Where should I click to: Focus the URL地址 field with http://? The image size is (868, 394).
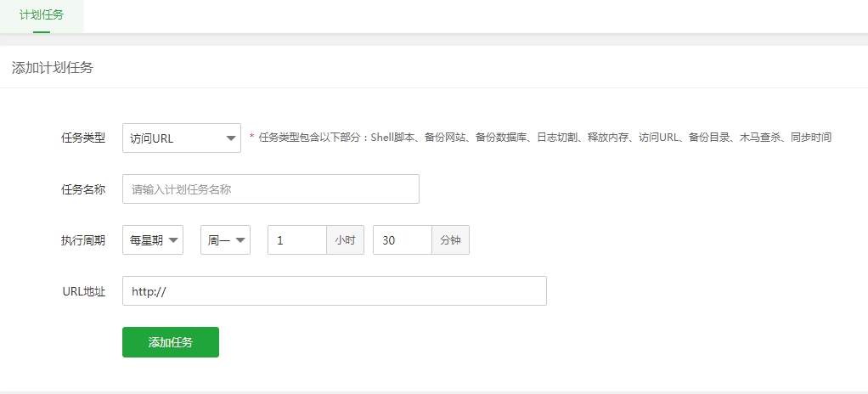tap(334, 291)
